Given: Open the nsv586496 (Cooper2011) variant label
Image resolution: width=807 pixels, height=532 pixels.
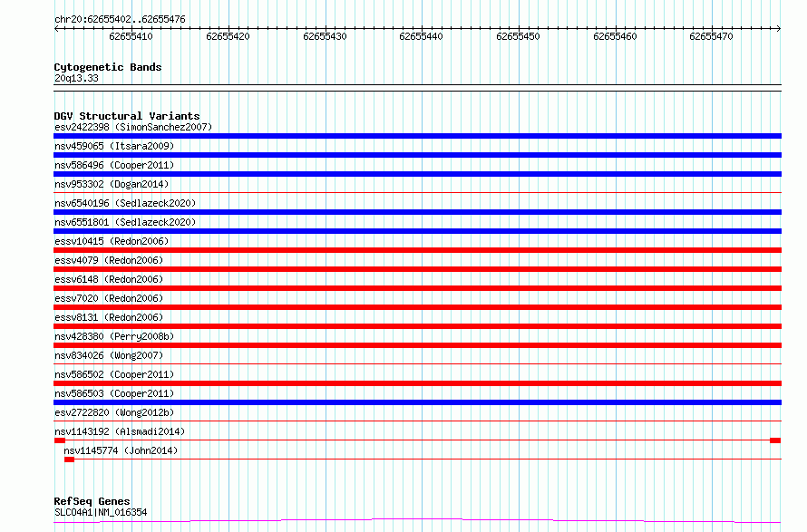Looking at the screenshot, I should pyautogui.click(x=114, y=165).
